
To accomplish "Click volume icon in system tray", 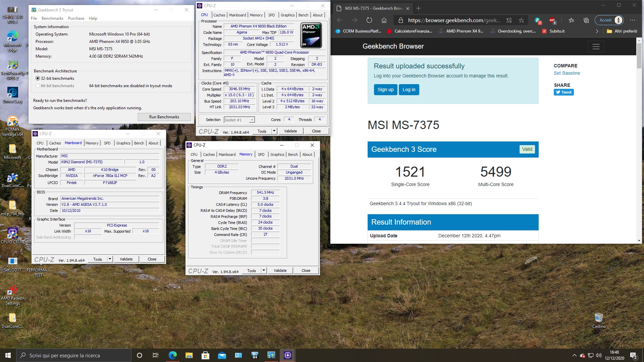I will (x=598, y=355).
